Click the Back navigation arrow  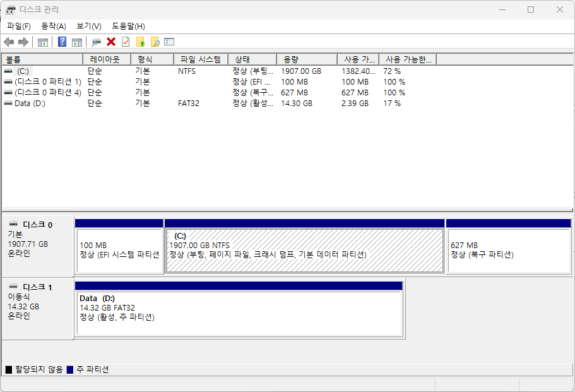9,42
